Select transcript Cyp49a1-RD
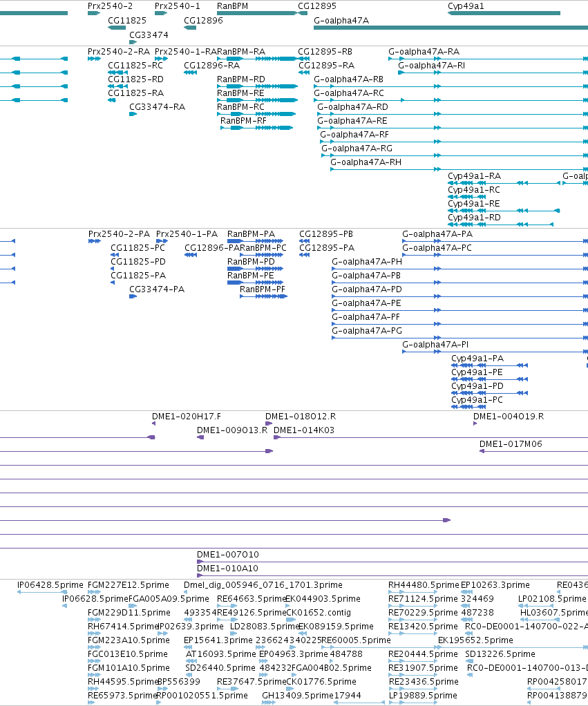The image size is (588, 706). [474, 218]
